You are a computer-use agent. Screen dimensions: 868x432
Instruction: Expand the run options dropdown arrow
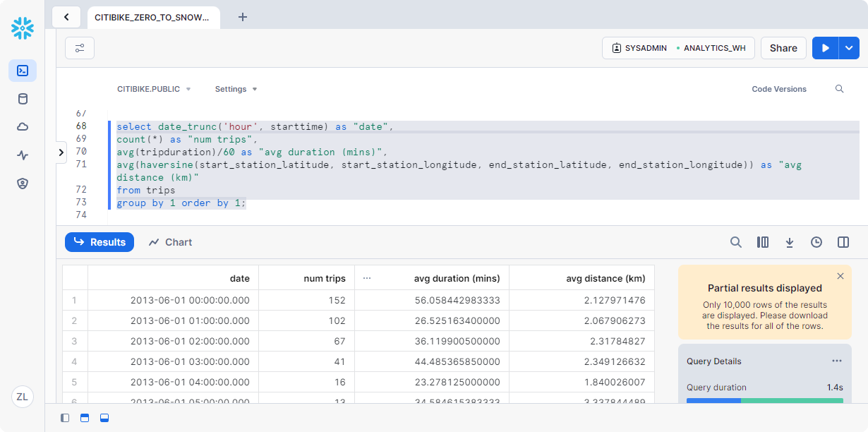(849, 48)
